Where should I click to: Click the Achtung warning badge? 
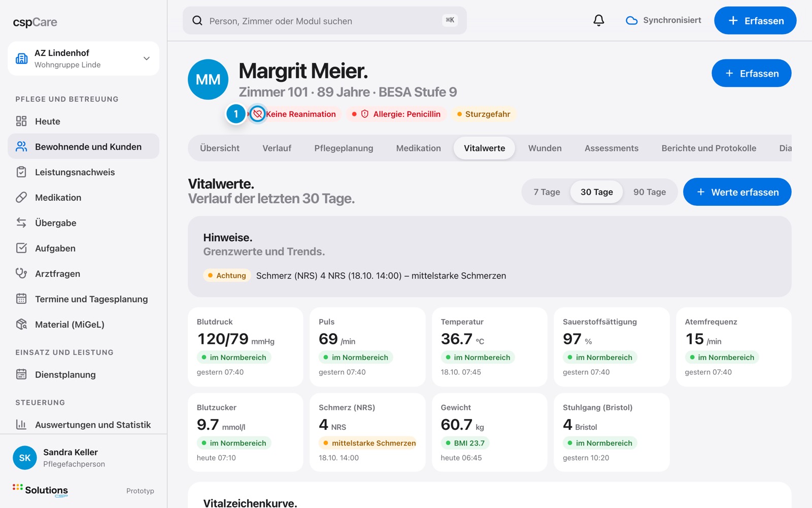point(227,275)
